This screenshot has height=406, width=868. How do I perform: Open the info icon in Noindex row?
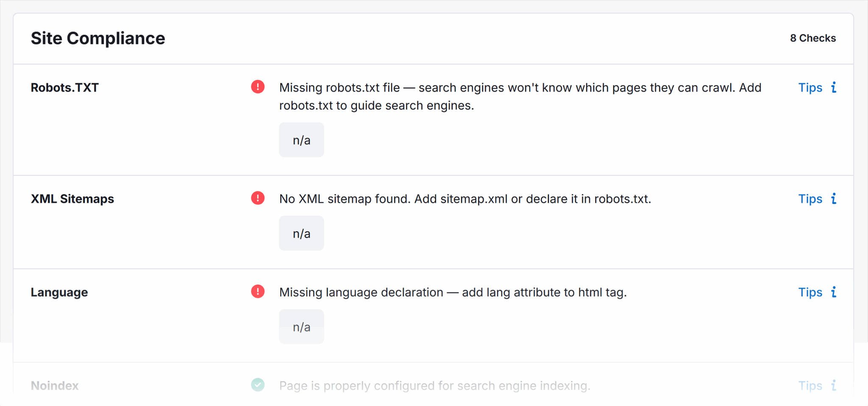click(x=834, y=385)
